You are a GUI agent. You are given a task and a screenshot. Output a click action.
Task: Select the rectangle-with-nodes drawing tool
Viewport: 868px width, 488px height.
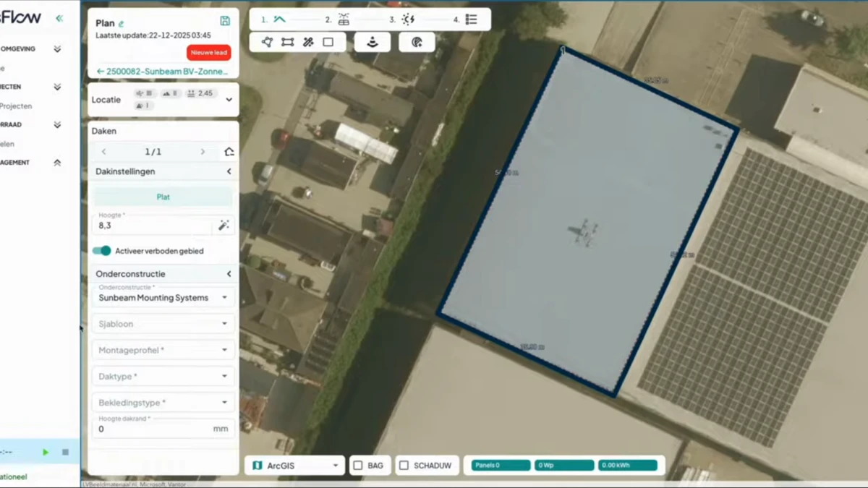point(287,42)
